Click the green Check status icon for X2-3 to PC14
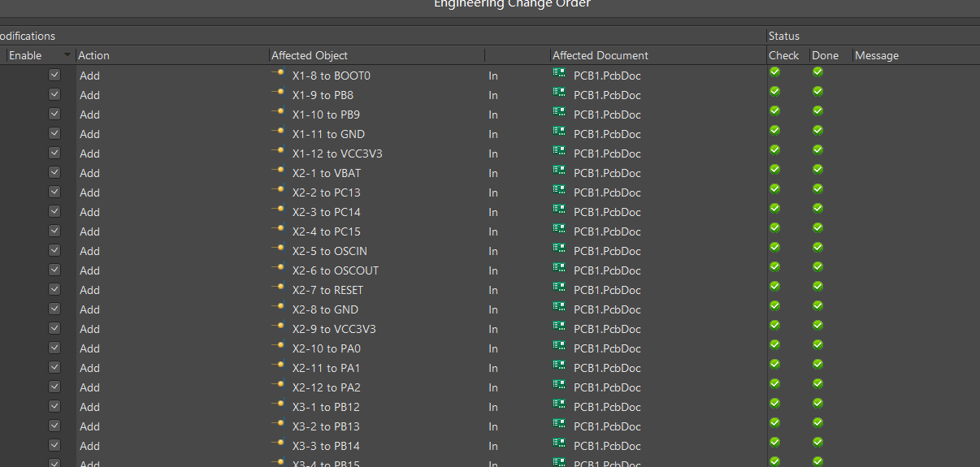This screenshot has height=467, width=980. coord(774,208)
